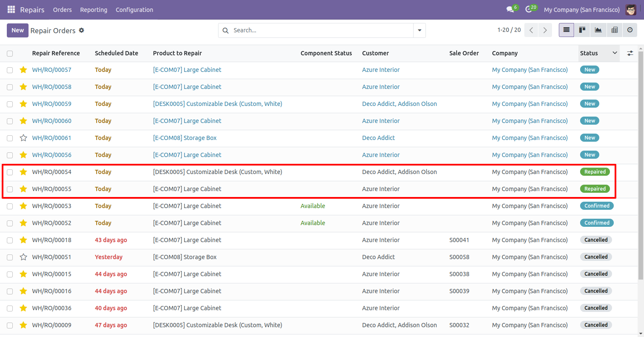Select checkbox for WH/RO/00057 row
This screenshot has height=337, width=644.
click(x=10, y=70)
